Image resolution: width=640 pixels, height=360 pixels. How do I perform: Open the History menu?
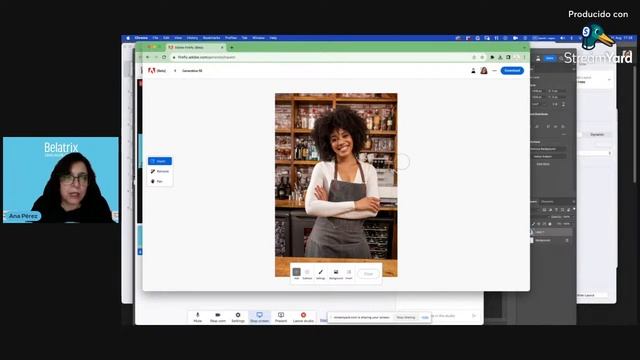[x=192, y=38]
